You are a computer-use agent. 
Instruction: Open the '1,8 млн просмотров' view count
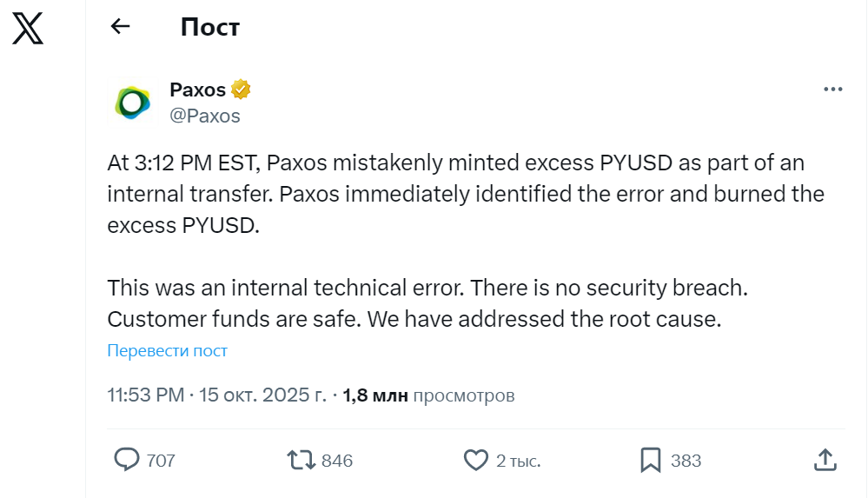[x=428, y=395]
